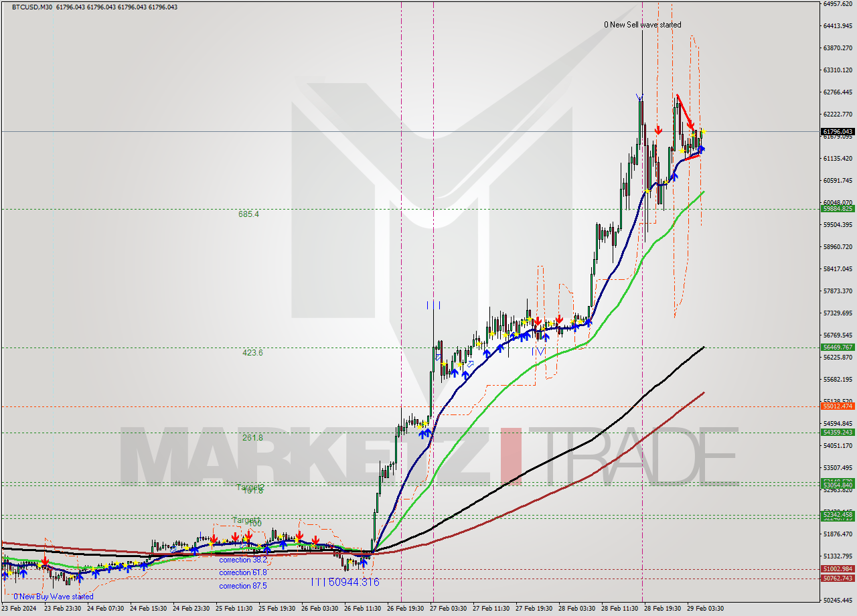Click the orange price tag 55012.474

click(x=837, y=406)
